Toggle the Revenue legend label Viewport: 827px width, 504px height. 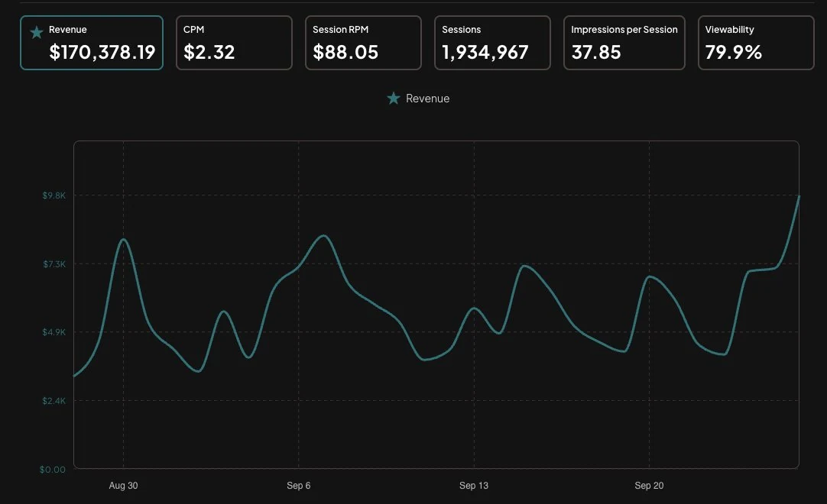[x=428, y=99]
